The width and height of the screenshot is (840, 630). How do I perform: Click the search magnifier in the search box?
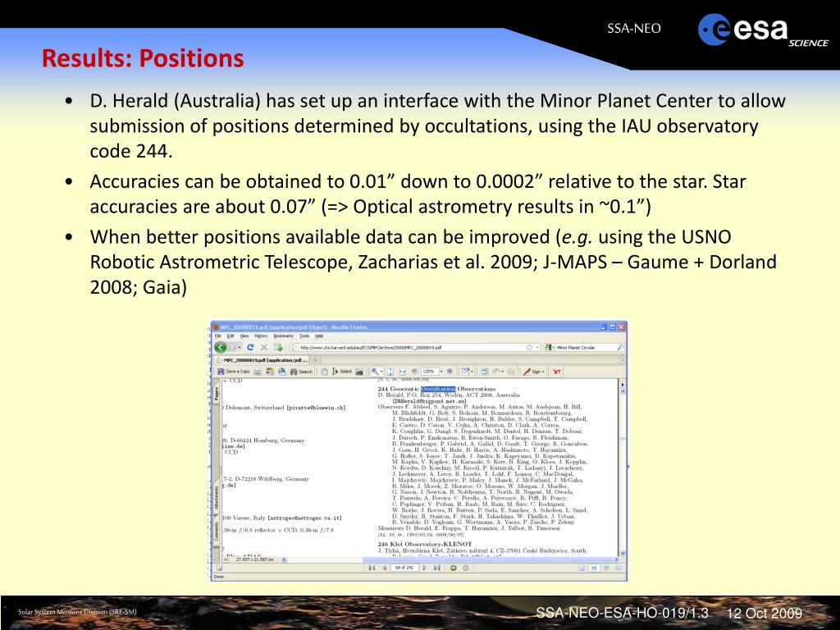(x=620, y=347)
